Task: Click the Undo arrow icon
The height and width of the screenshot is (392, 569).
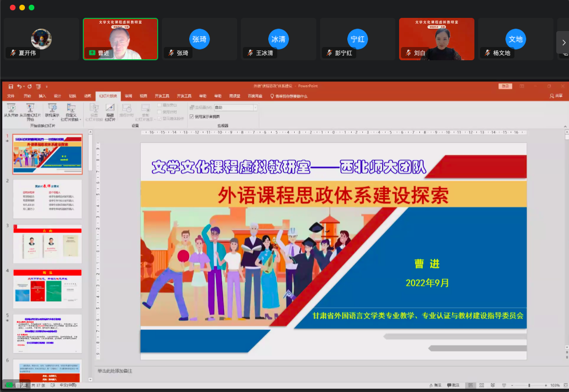Action: pyautogui.click(x=19, y=87)
